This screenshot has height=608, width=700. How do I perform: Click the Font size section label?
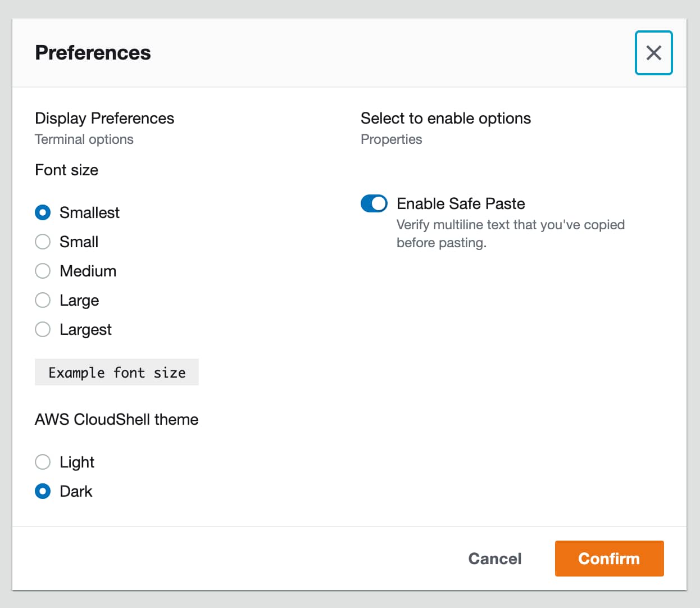tap(66, 170)
